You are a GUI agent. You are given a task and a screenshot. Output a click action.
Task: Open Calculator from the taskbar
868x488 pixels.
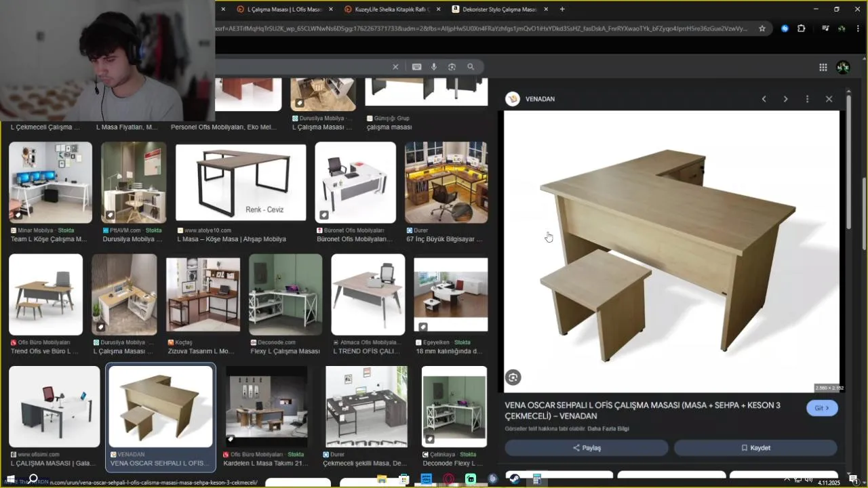click(x=536, y=479)
